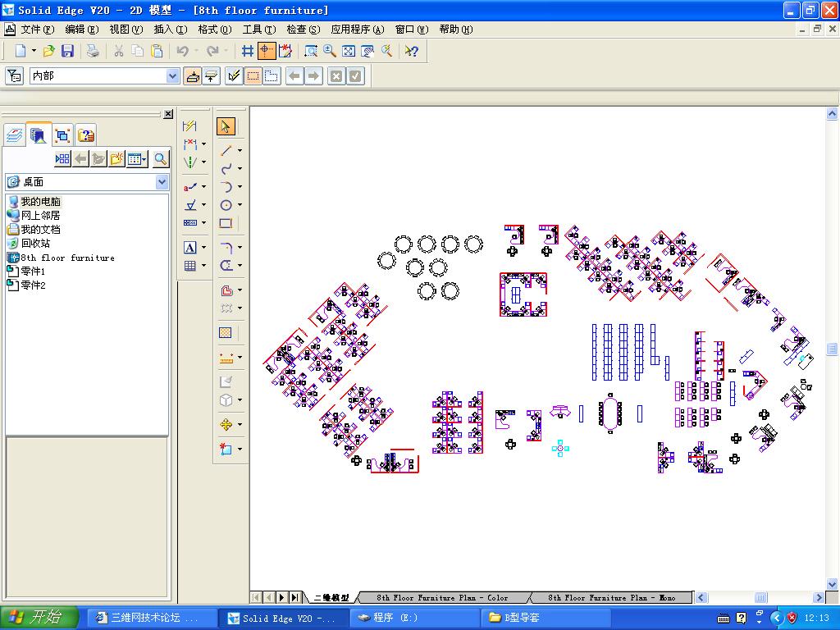
Task: Toggle the Grid display button
Action: (x=247, y=51)
